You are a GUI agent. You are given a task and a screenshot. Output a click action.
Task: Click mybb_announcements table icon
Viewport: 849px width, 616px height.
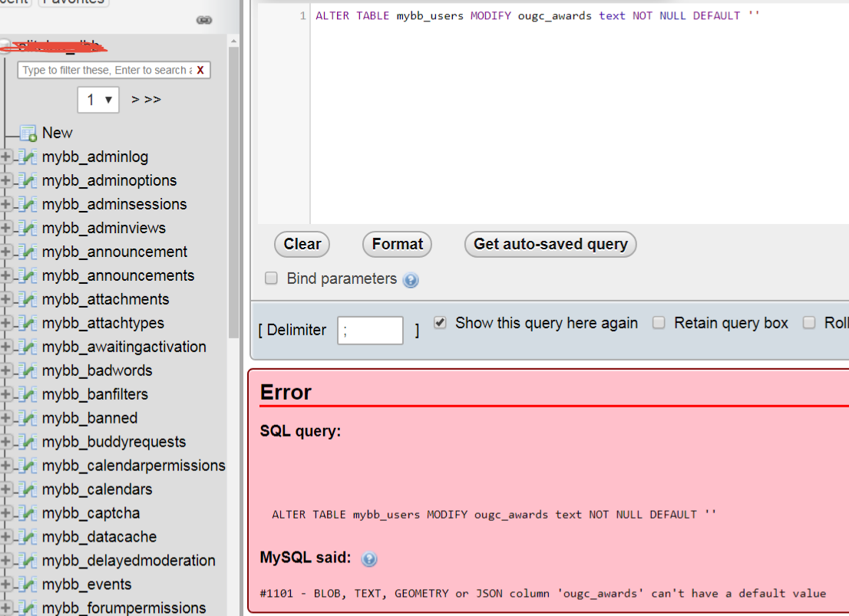coord(28,276)
